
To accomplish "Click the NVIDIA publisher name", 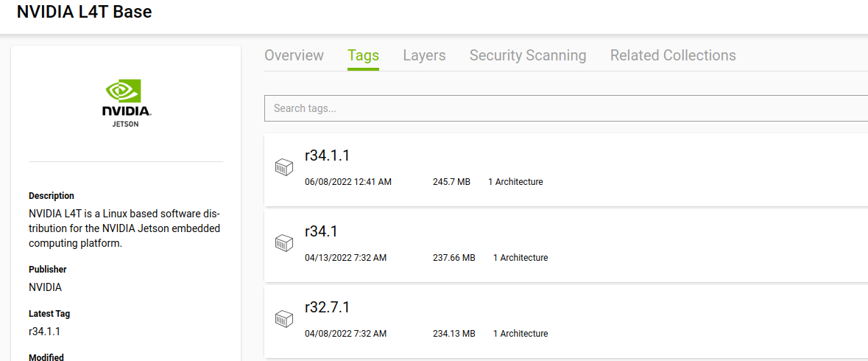I will click(x=45, y=287).
